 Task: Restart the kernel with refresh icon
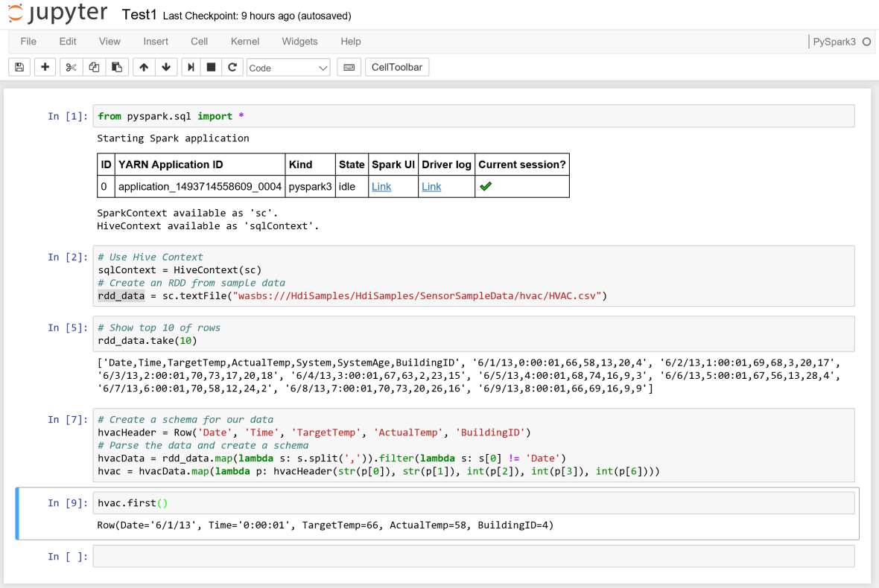pyautogui.click(x=231, y=67)
